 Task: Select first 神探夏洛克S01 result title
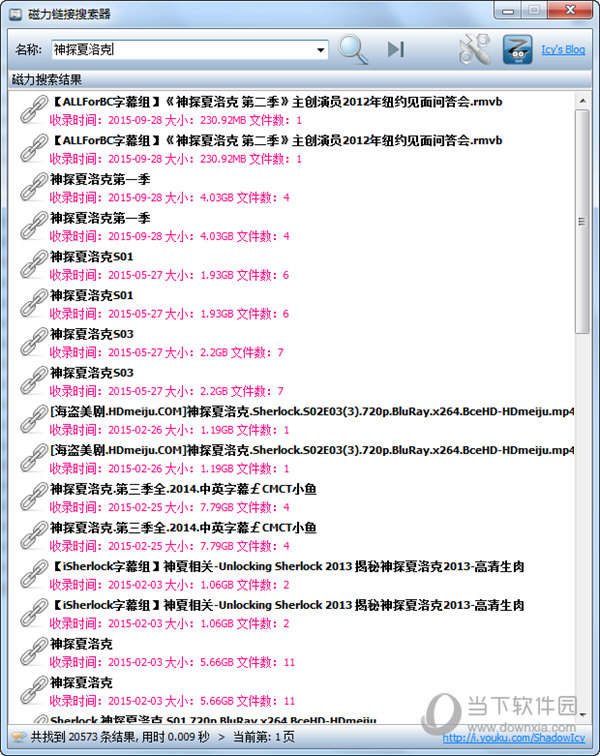pos(92,256)
